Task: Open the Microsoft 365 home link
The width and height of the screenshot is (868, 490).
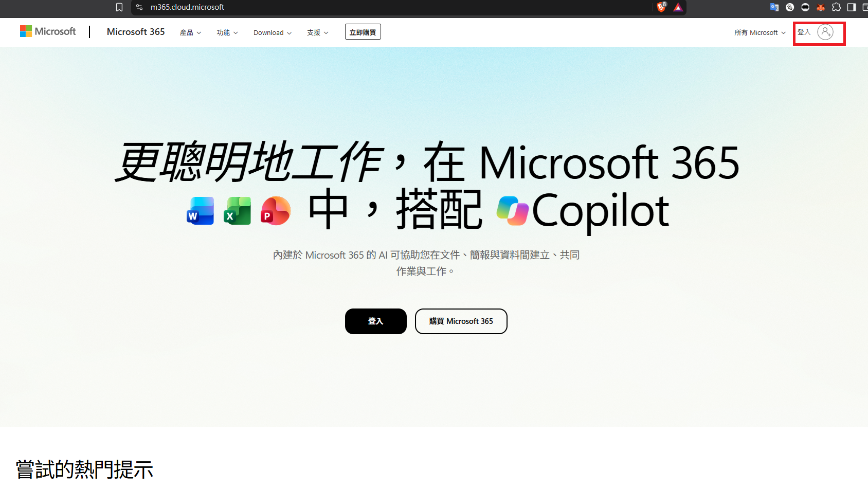Action: [136, 32]
